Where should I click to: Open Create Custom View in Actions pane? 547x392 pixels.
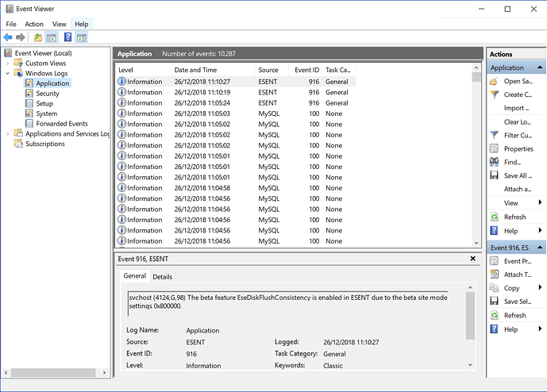tap(518, 94)
